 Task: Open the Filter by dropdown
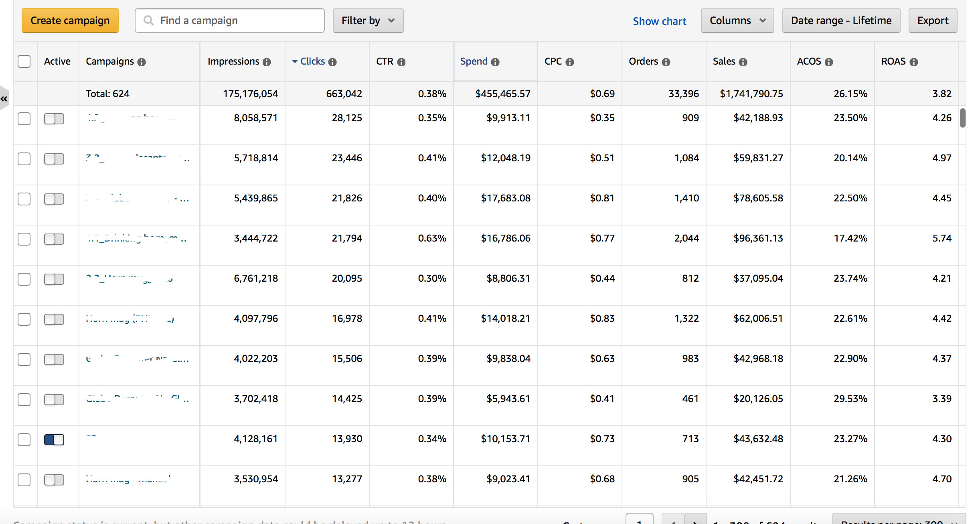coord(368,20)
